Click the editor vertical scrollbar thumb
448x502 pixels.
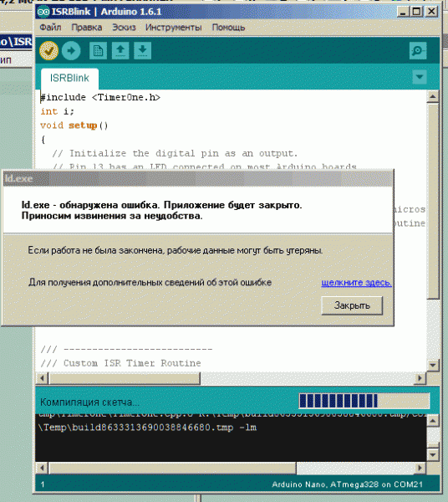[433, 201]
